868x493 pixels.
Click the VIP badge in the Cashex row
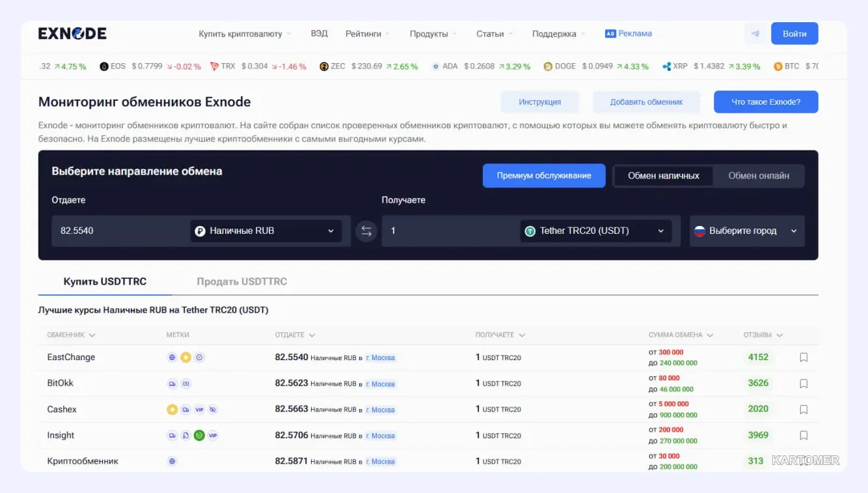[x=199, y=410]
